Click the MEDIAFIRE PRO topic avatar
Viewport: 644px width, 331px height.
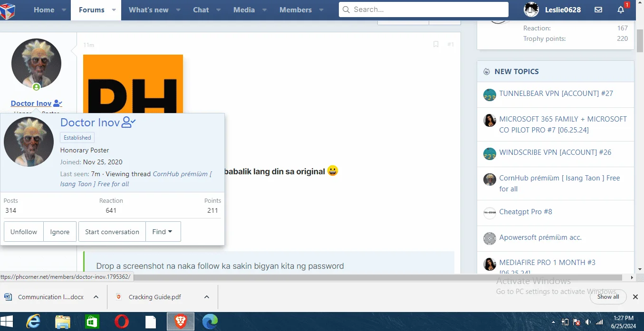pyautogui.click(x=490, y=264)
